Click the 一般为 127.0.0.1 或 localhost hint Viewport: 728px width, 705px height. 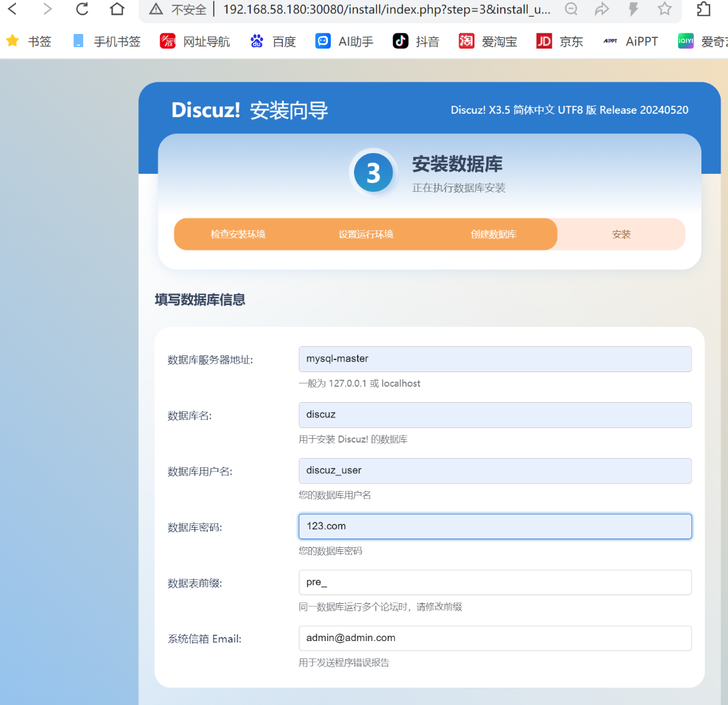pyautogui.click(x=359, y=383)
